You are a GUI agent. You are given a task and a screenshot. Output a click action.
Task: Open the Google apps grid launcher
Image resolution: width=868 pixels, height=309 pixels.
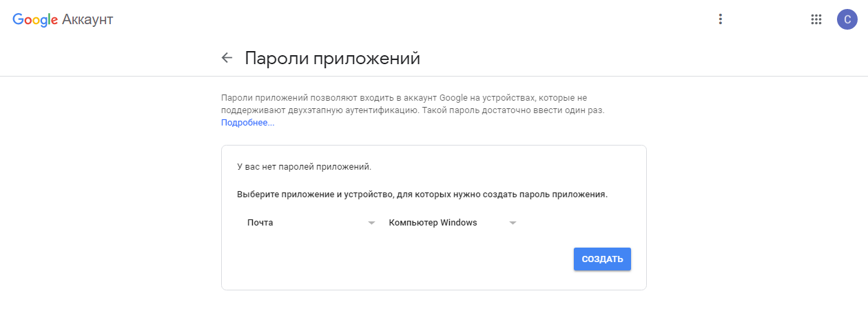click(816, 19)
